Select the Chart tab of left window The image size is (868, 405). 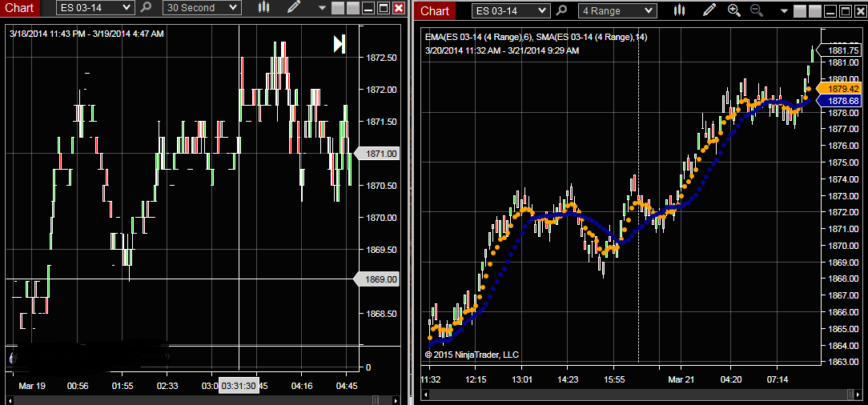click(20, 8)
